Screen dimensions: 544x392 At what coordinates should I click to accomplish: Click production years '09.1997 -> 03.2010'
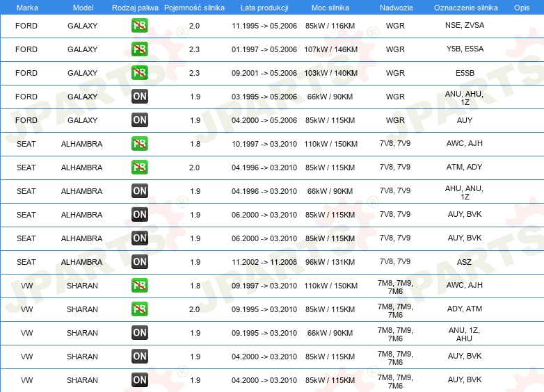264,285
